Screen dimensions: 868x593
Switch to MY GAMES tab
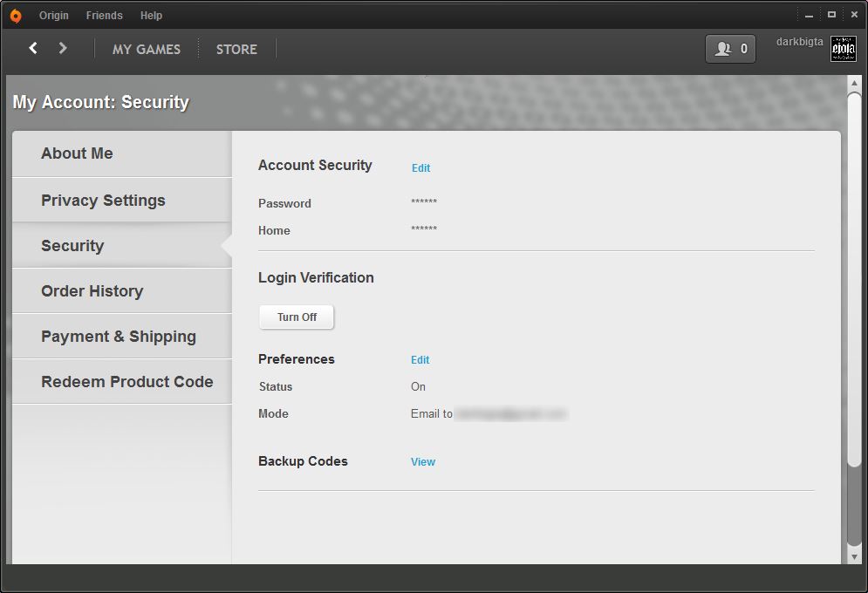pyautogui.click(x=147, y=49)
